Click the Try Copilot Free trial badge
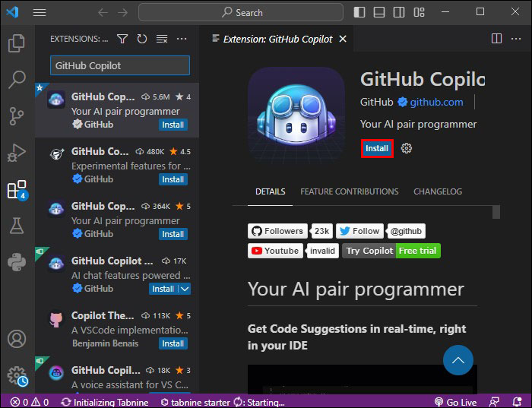The height and width of the screenshot is (408, 532). [391, 251]
